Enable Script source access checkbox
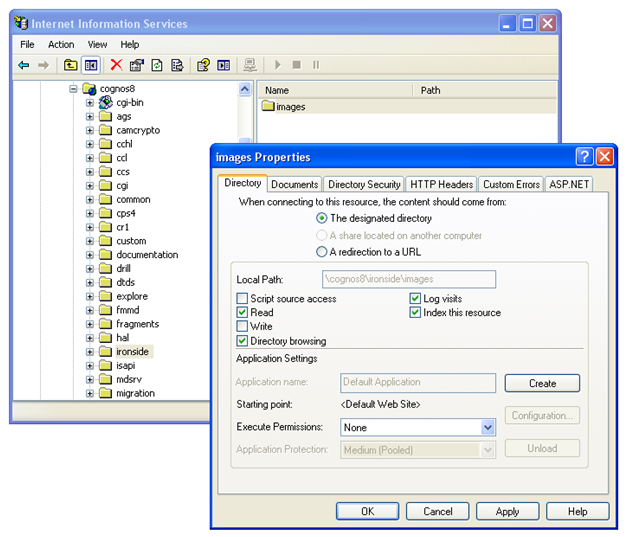Screen dimensions: 628x537 (242, 299)
